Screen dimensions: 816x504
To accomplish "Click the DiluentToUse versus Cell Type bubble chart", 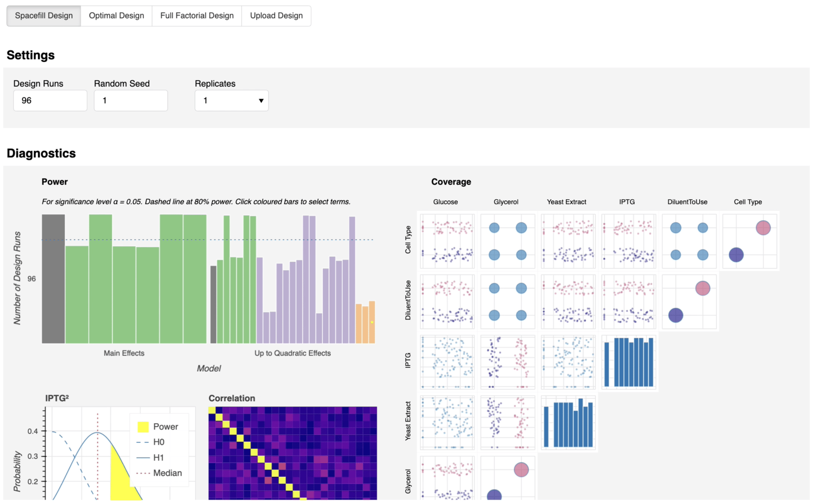I will [689, 241].
